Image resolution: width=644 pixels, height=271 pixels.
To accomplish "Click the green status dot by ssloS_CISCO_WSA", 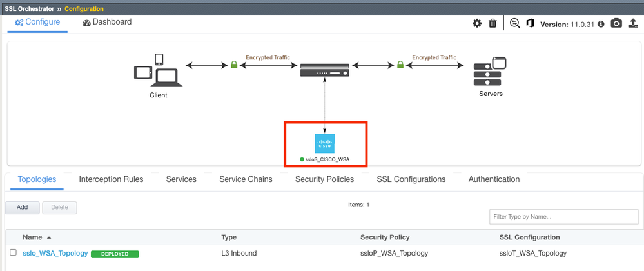I will pos(302,159).
